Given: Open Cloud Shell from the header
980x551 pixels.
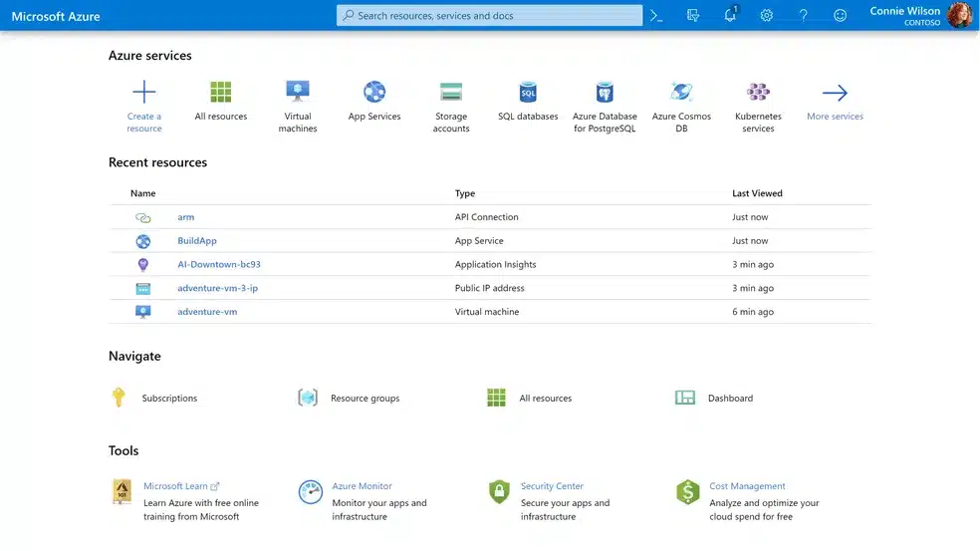Looking at the screenshot, I should (x=656, y=16).
